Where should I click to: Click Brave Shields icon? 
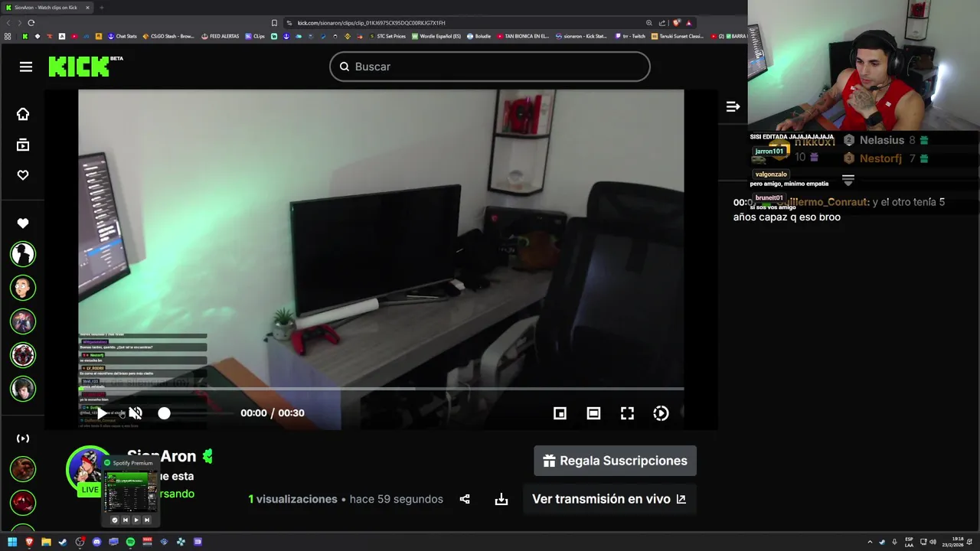676,23
